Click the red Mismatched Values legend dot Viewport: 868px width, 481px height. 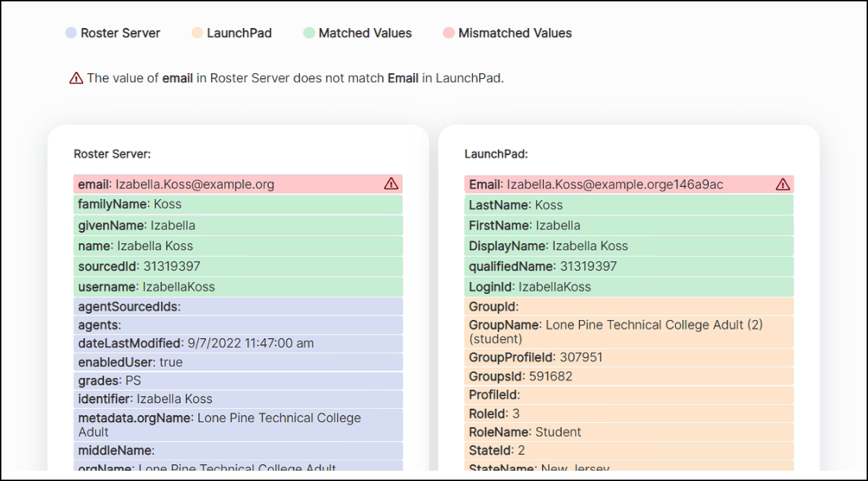pos(448,33)
